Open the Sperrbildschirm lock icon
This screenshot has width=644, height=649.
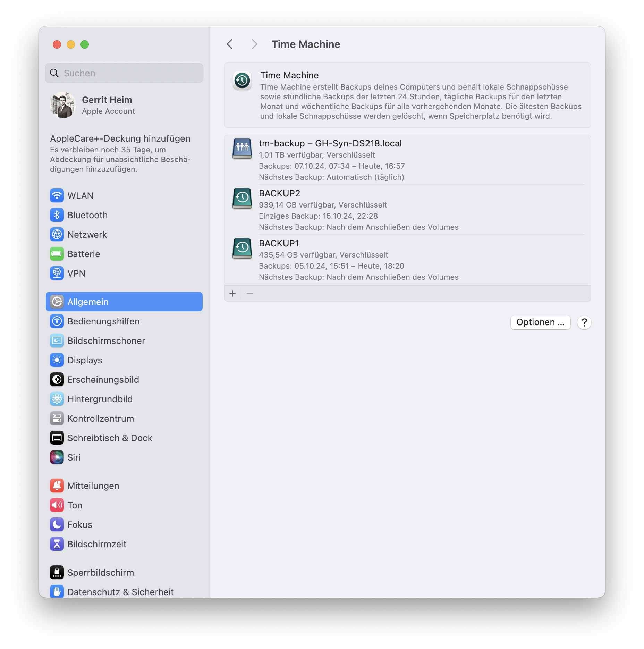click(57, 573)
